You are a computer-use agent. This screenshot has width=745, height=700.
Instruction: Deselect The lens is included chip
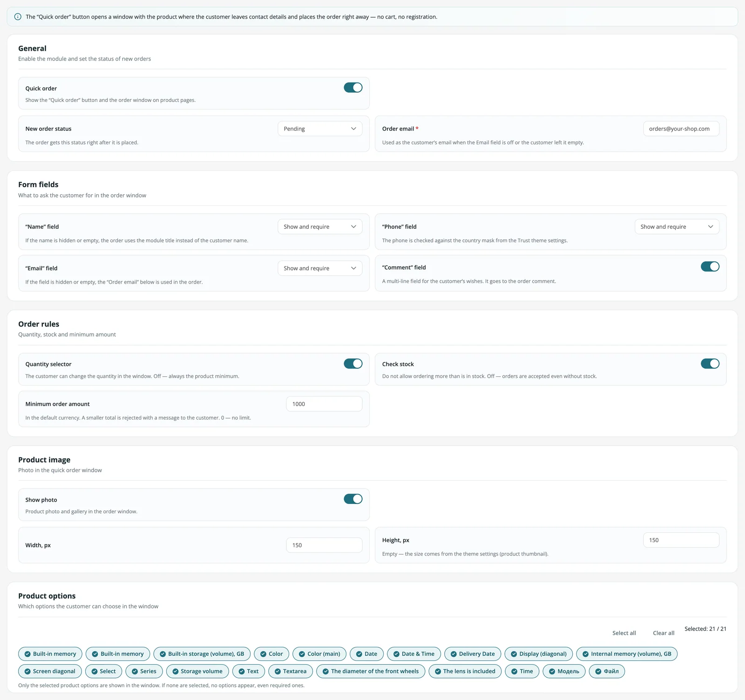point(465,671)
